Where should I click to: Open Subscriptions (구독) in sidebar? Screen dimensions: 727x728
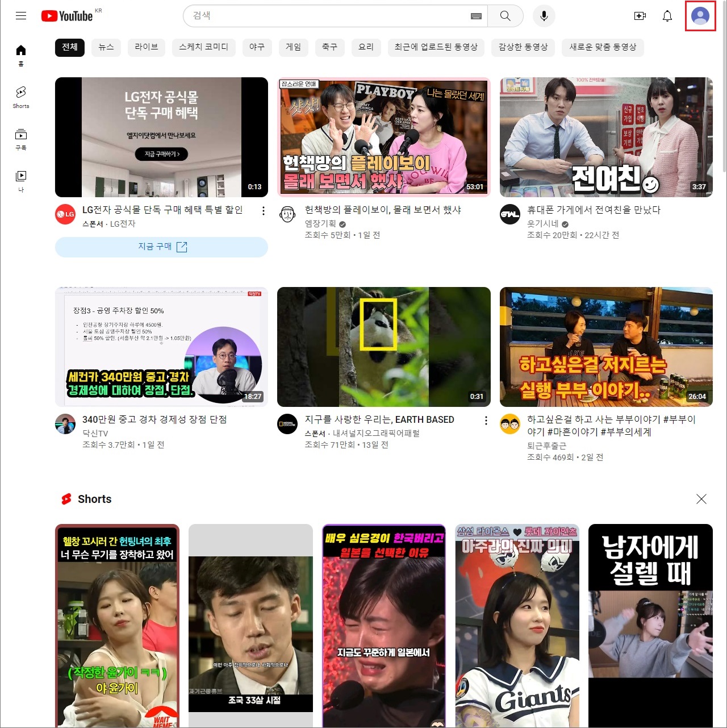21,139
